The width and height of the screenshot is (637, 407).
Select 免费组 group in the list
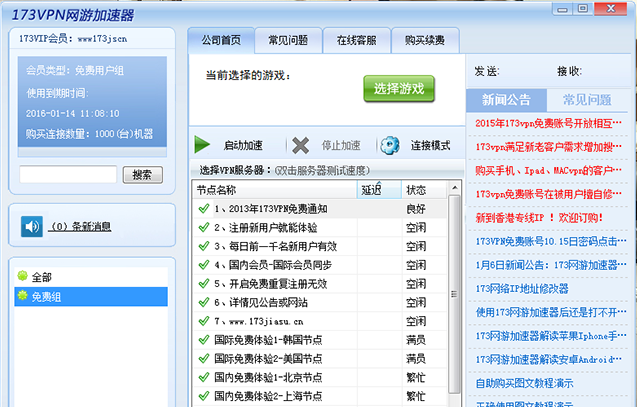(x=91, y=297)
